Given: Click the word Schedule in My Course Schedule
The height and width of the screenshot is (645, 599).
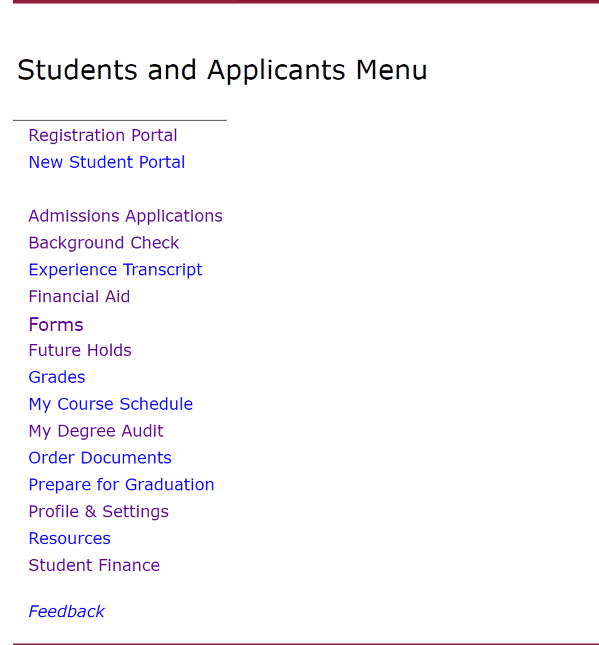Looking at the screenshot, I should coord(156,404).
